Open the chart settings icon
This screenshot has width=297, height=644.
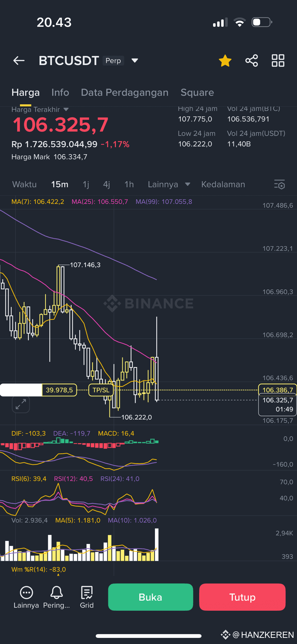tap(279, 184)
